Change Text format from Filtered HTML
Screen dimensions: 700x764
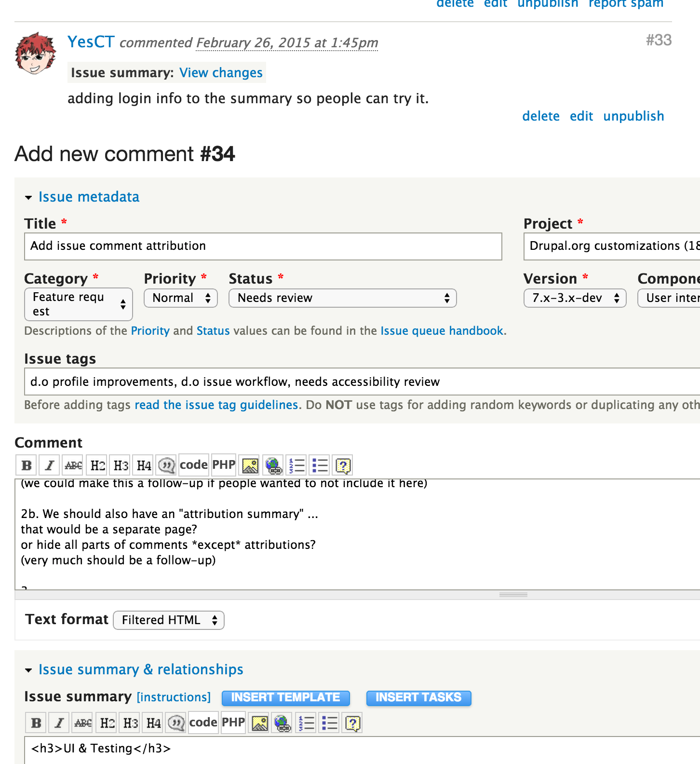(x=169, y=620)
